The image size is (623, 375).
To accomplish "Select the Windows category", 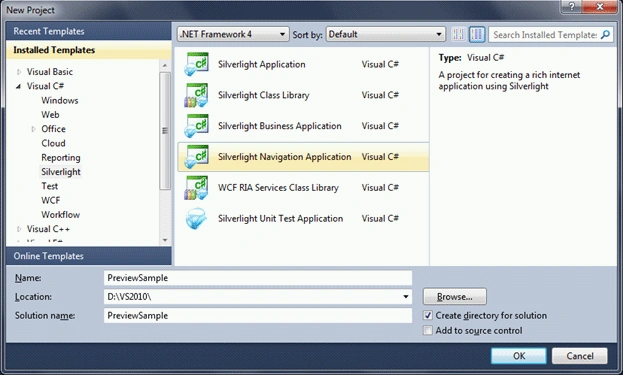I will [x=60, y=101].
